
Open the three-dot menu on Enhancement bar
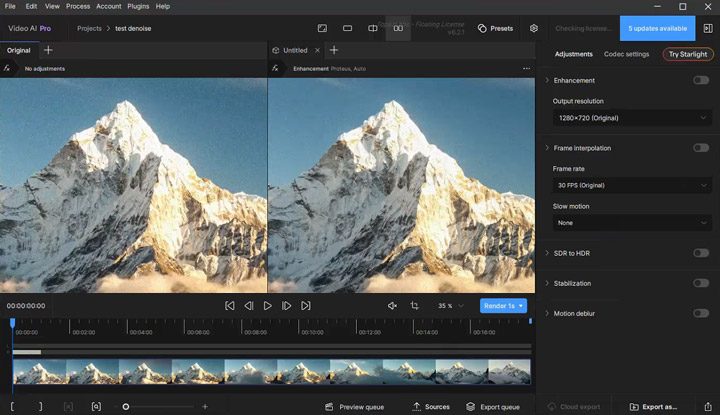pyautogui.click(x=526, y=68)
